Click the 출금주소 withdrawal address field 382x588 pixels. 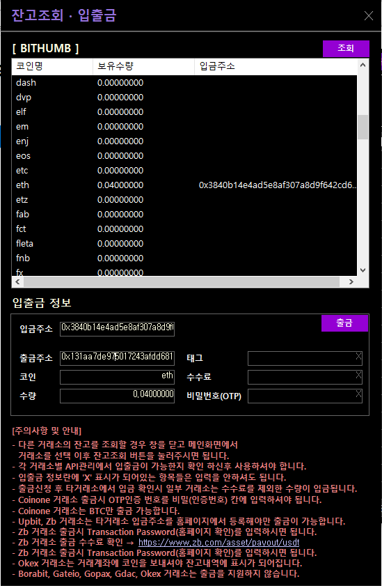pyautogui.click(x=117, y=357)
